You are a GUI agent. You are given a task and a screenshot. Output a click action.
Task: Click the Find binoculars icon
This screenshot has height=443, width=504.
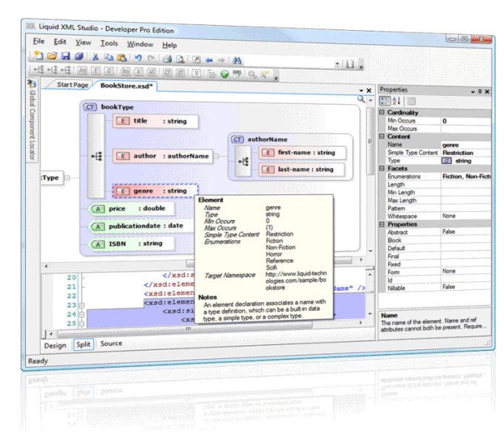click(x=237, y=61)
